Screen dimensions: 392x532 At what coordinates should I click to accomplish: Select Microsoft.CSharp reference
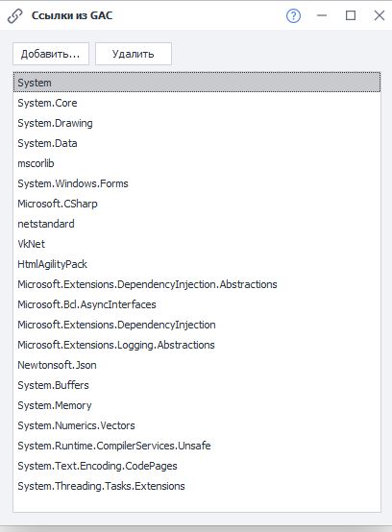[197, 204]
